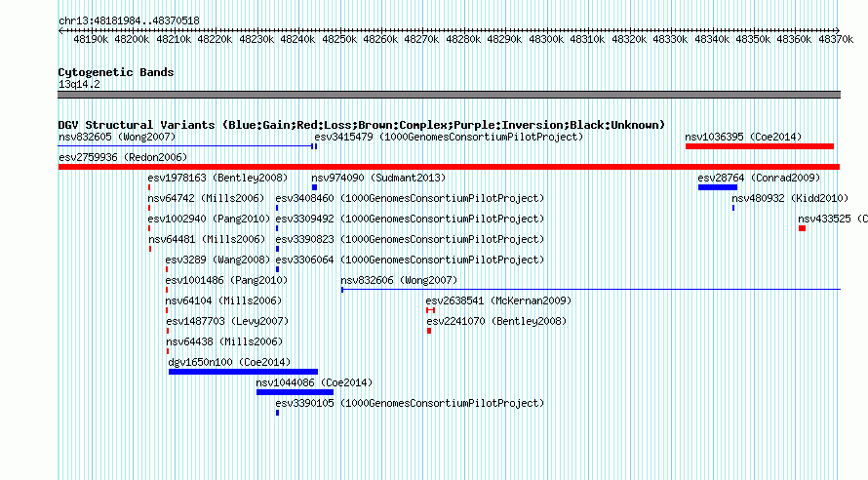868x480 pixels.
Task: Click the 48310k ruler position
Action: (587, 39)
